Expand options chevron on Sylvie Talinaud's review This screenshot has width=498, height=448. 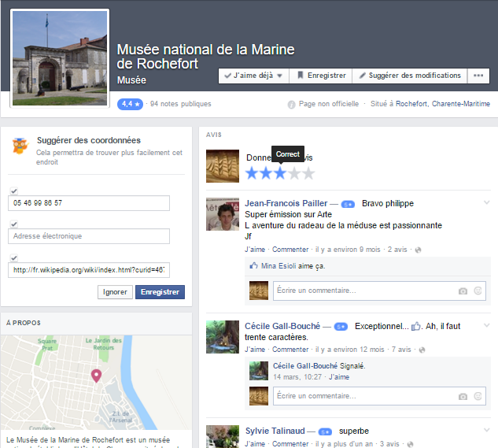486,430
